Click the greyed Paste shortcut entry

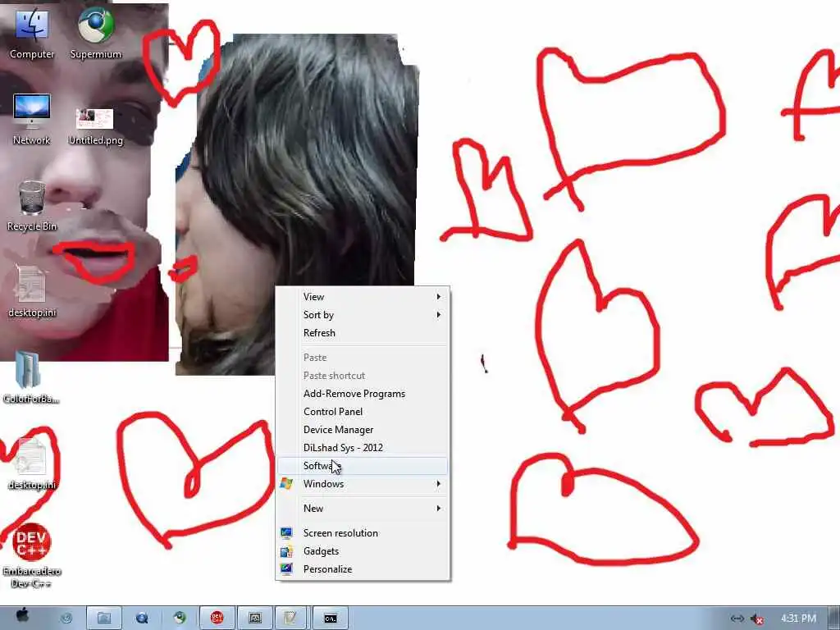click(x=363, y=376)
